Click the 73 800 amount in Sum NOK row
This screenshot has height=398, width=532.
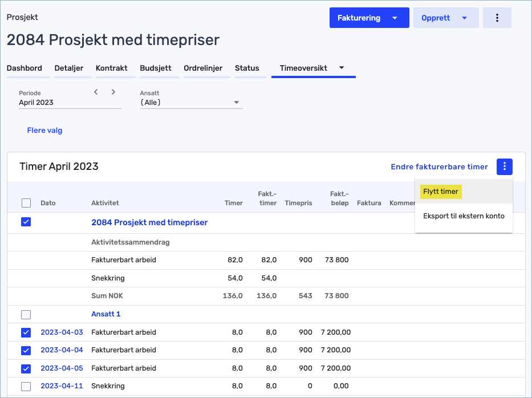tap(336, 296)
